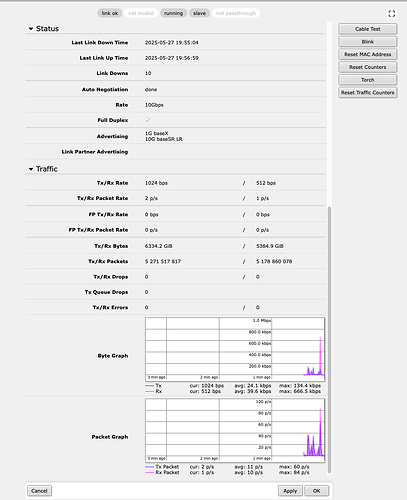Click the Cancel button
The width and height of the screenshot is (407, 500).
coord(39,491)
